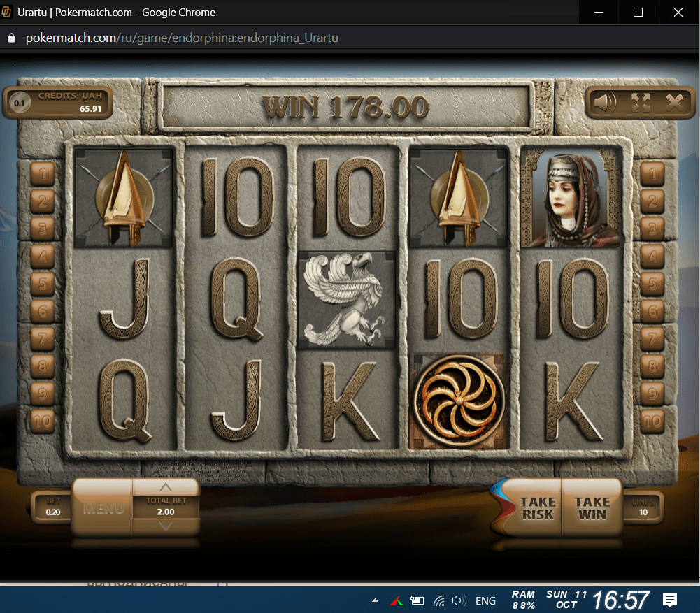Select payline 9 on the left side
700x613 pixels.
[x=43, y=393]
